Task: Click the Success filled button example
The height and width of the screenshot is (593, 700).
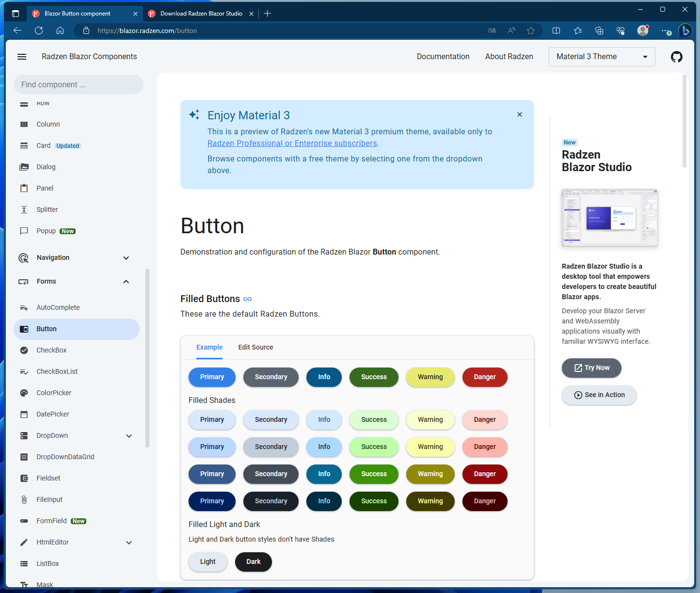Action: coord(374,377)
